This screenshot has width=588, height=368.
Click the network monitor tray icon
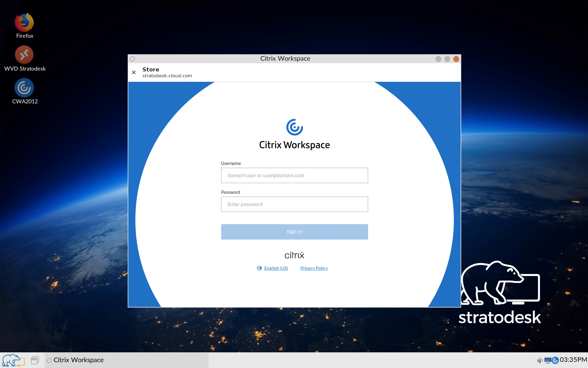(548, 360)
